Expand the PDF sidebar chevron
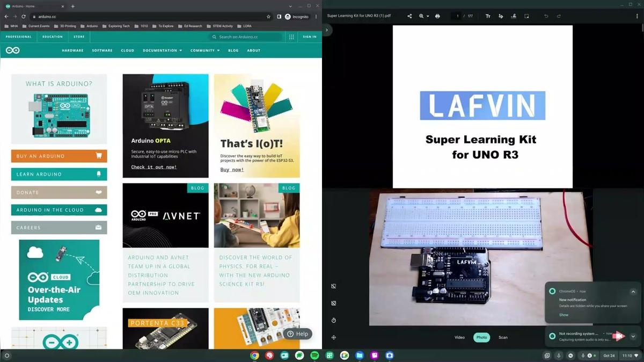The image size is (644, 362). tap(327, 30)
